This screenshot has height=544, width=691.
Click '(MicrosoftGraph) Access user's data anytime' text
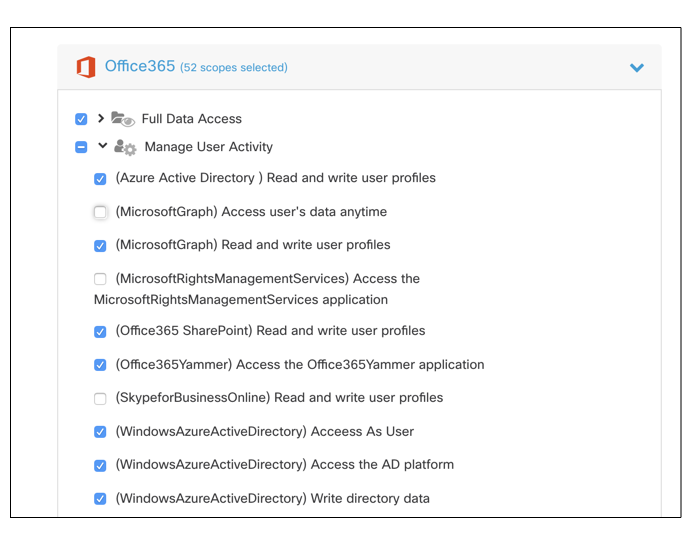[251, 212]
